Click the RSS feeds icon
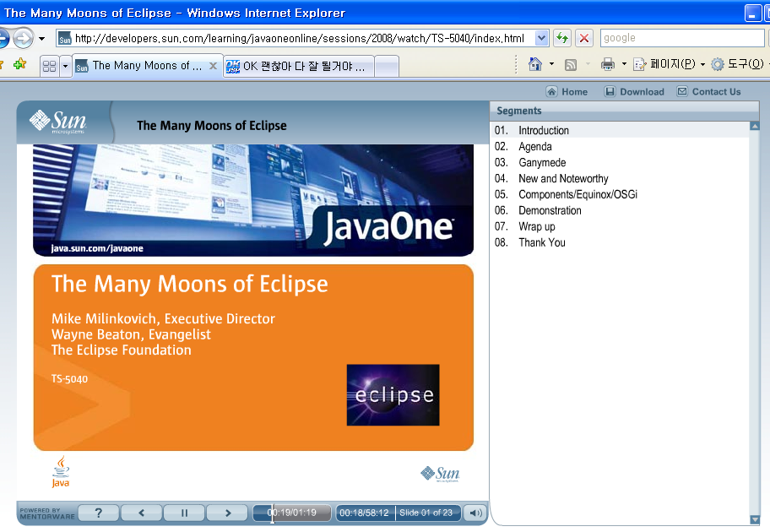 pos(571,64)
